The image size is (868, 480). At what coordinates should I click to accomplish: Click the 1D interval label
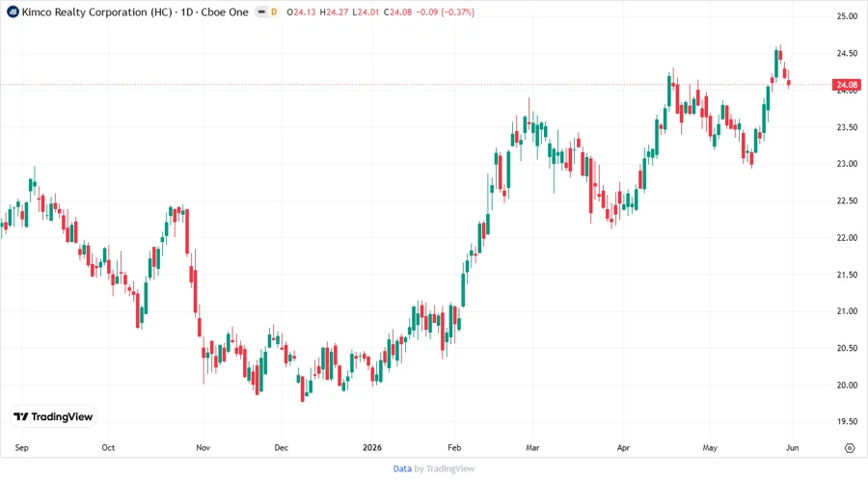[187, 13]
